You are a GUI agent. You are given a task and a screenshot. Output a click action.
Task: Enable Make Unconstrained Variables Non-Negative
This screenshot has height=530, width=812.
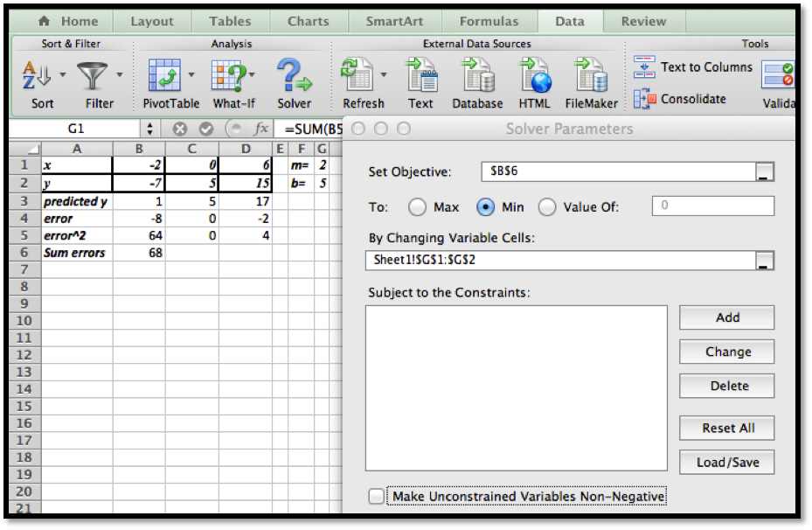pyautogui.click(x=376, y=497)
